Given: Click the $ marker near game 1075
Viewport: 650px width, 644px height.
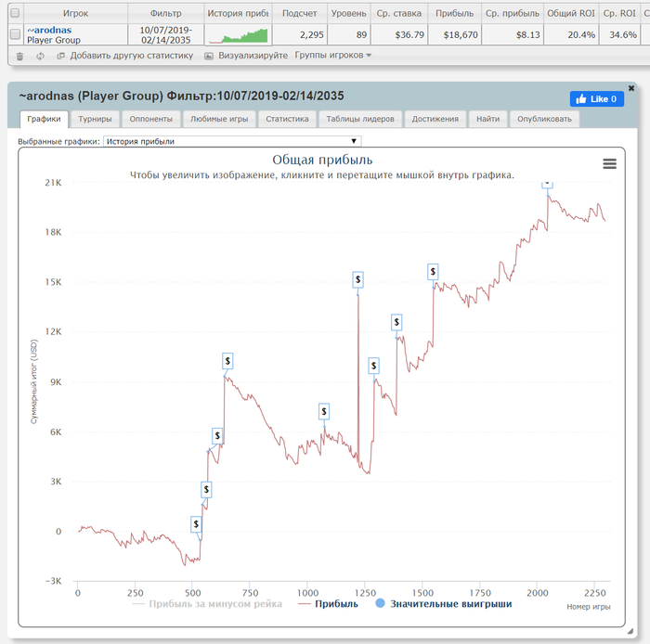Looking at the screenshot, I should (x=324, y=411).
